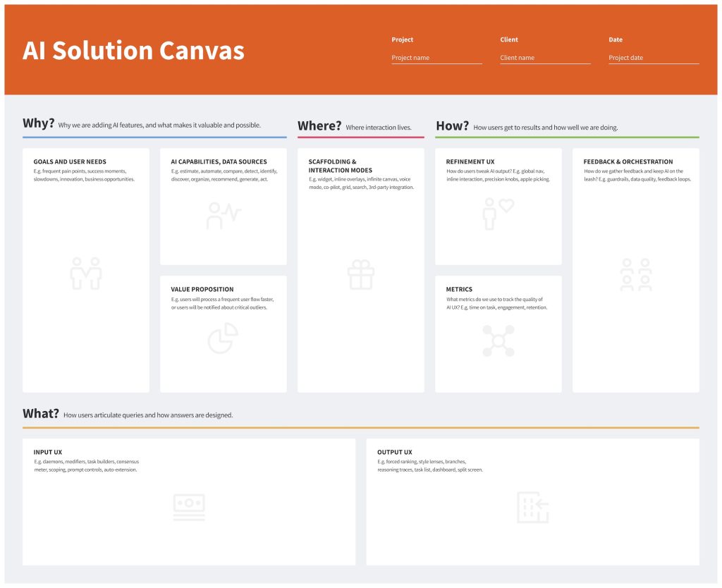Click the Project name input field
This screenshot has width=722, height=588.
coord(436,58)
